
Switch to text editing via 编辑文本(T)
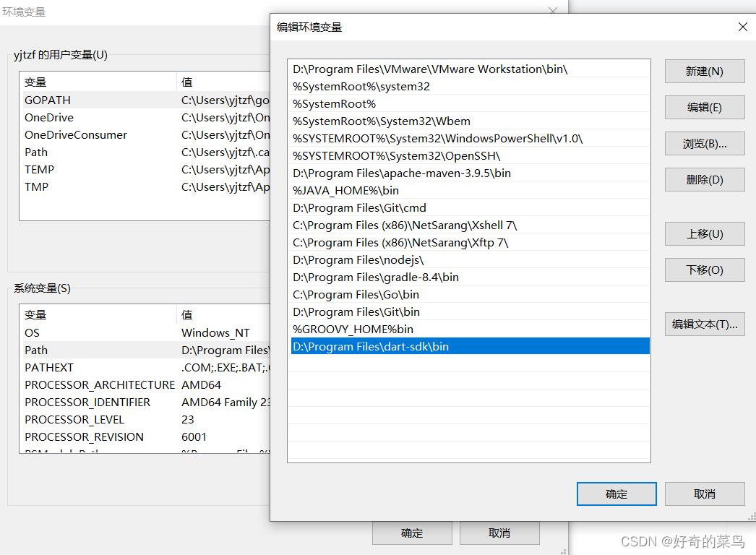[x=704, y=324]
